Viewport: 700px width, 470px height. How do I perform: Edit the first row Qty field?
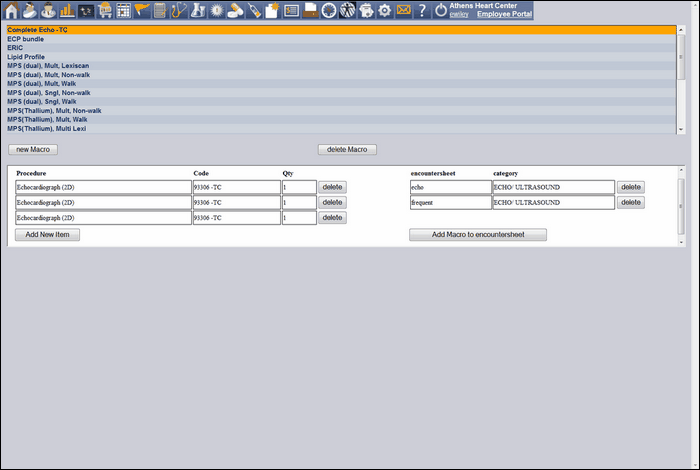pyautogui.click(x=299, y=187)
